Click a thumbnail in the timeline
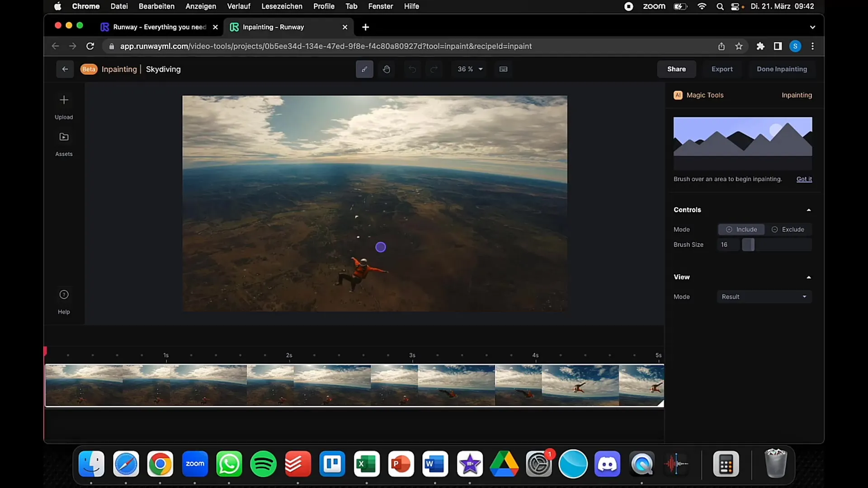The width and height of the screenshot is (868, 488). [x=355, y=385]
